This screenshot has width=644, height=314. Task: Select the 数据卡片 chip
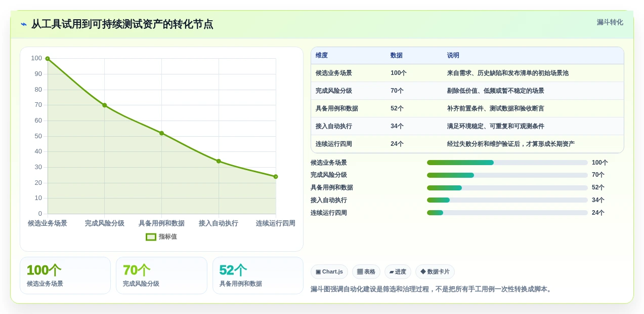[x=435, y=271]
